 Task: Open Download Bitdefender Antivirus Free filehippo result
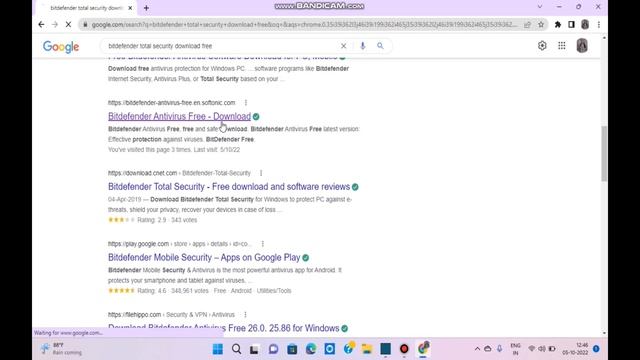point(224,328)
